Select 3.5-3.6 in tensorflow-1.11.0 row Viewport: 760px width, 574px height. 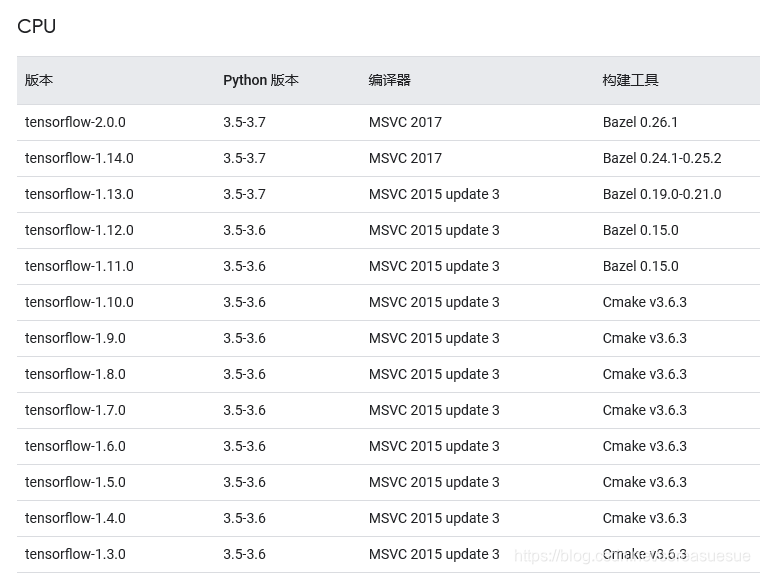pos(244,266)
